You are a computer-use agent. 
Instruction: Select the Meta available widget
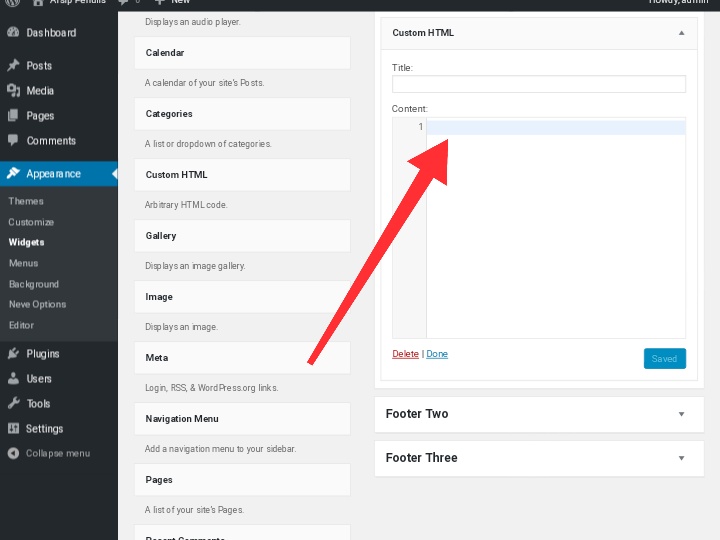coord(242,358)
